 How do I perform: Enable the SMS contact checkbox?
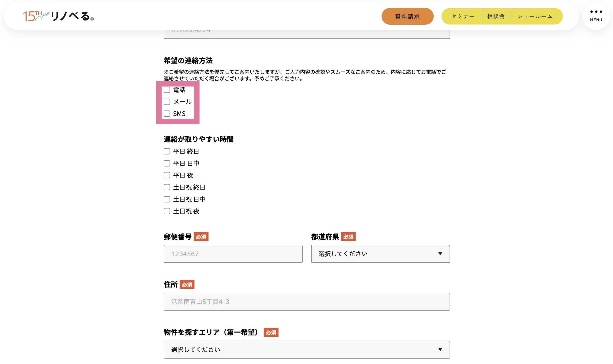167,114
